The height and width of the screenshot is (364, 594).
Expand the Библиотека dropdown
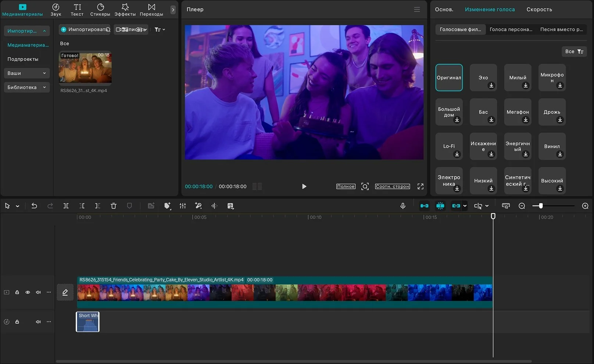26,88
